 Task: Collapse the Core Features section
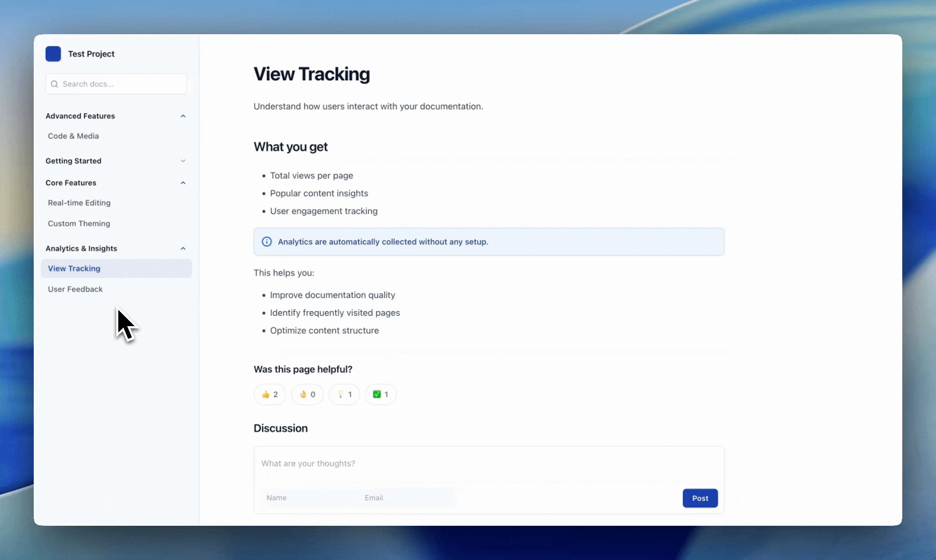coord(183,183)
